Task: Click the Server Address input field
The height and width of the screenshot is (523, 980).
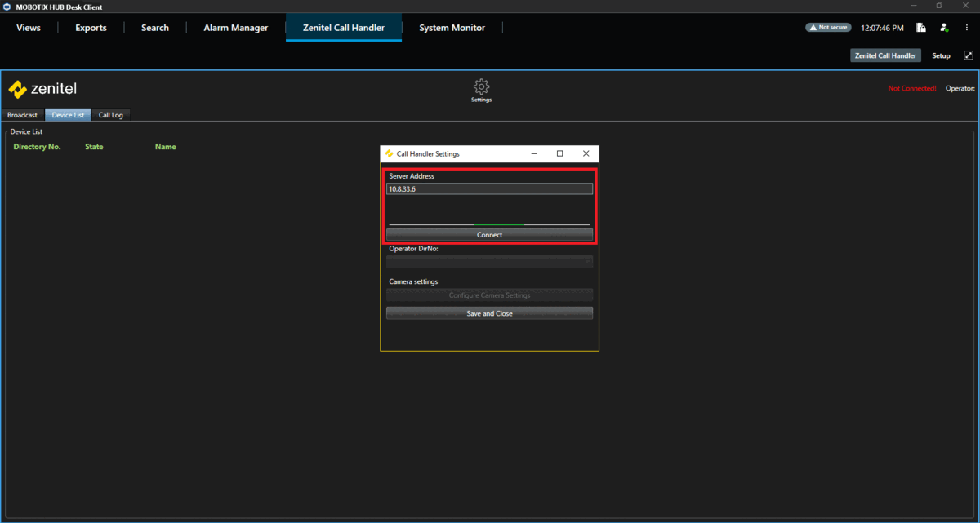Action: coord(489,188)
